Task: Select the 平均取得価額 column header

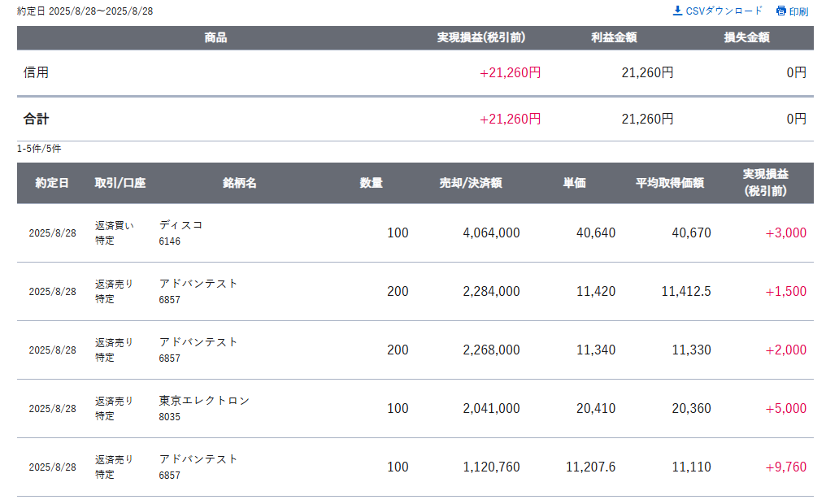Action: point(670,183)
